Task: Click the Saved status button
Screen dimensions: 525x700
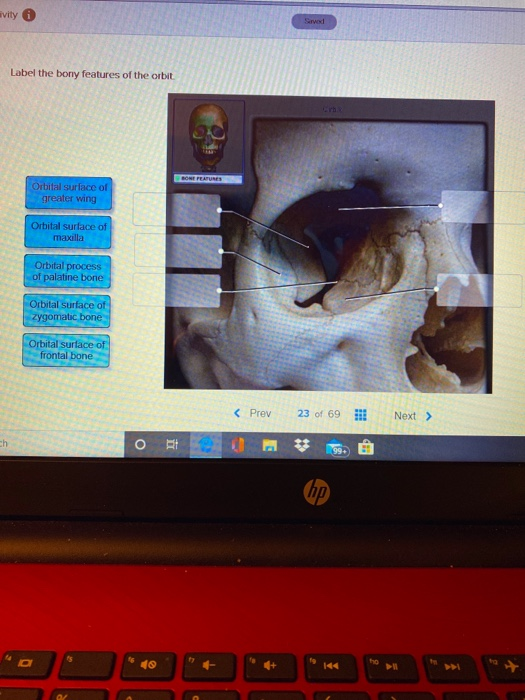Action: tap(314, 21)
